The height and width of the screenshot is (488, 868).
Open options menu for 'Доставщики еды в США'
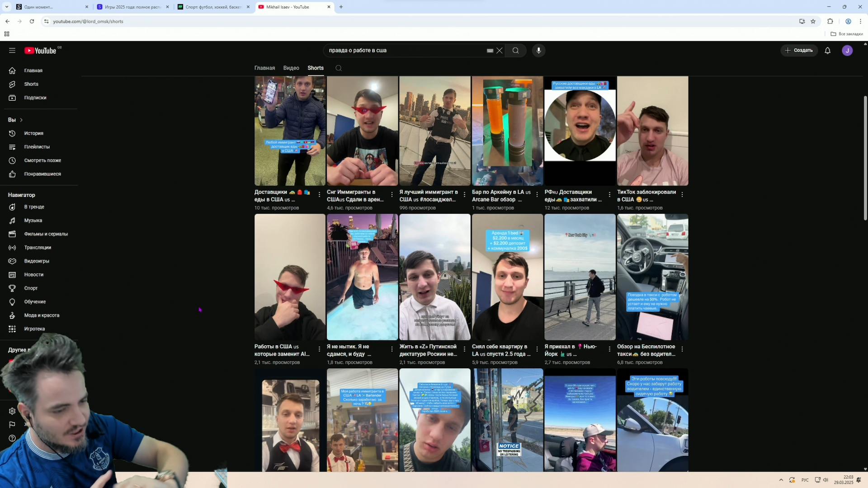(x=320, y=195)
